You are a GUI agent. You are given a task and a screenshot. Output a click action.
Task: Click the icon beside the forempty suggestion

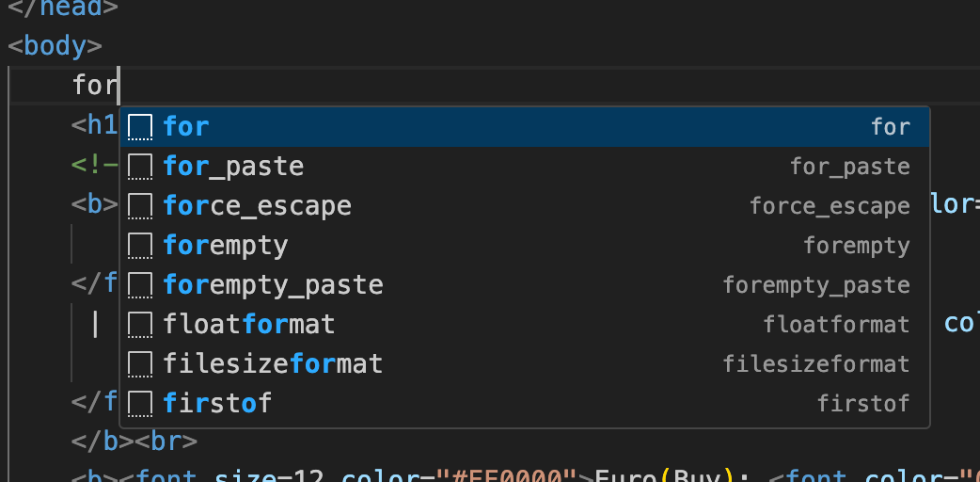(140, 246)
